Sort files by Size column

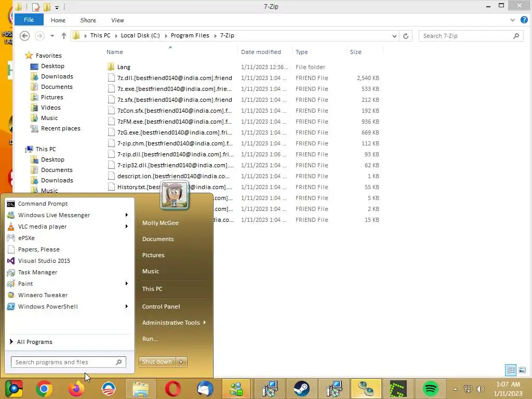point(355,52)
